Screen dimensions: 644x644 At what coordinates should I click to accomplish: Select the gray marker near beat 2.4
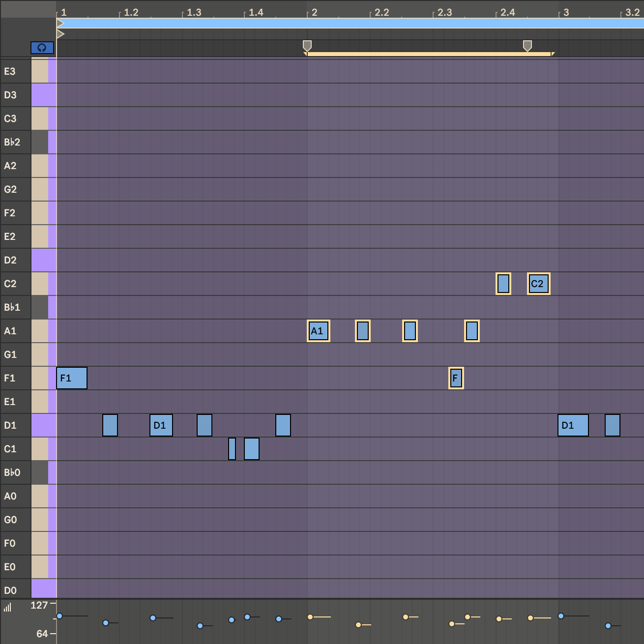tap(527, 46)
